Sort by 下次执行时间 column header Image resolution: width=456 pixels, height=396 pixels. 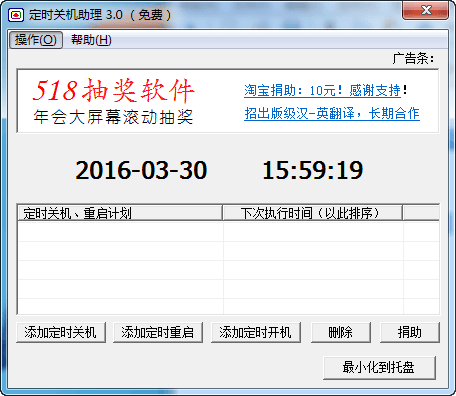(x=313, y=213)
